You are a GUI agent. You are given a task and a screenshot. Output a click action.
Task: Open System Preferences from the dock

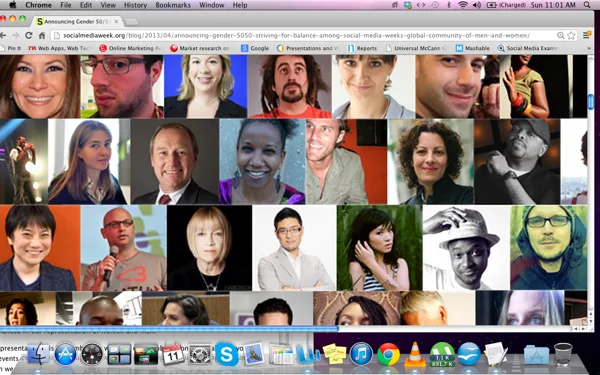point(200,354)
